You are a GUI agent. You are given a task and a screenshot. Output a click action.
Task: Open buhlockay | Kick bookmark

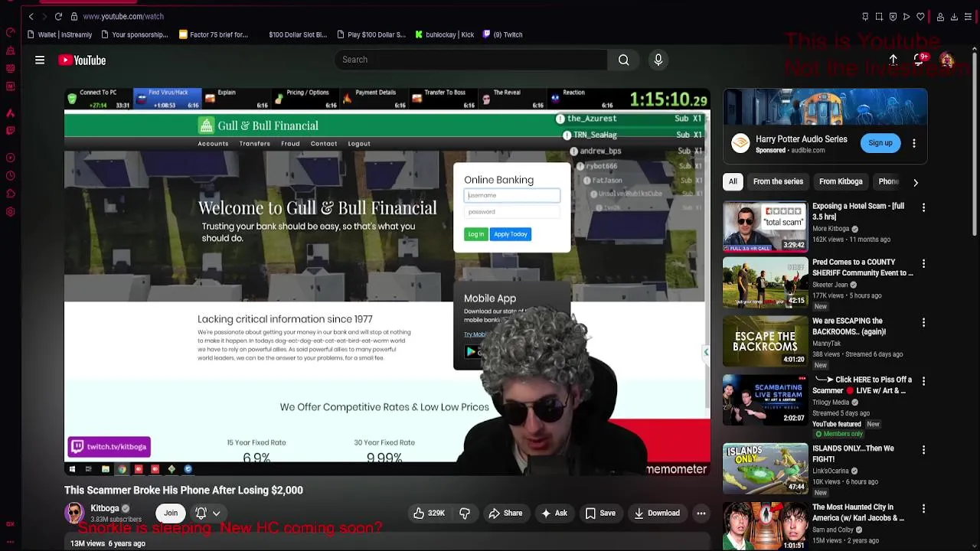coord(445,34)
